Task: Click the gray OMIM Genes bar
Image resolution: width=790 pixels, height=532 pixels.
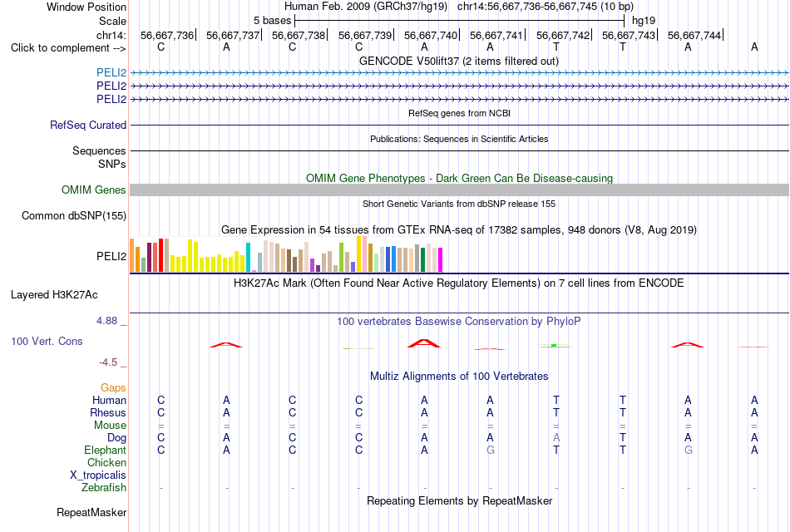Action: click(459, 190)
